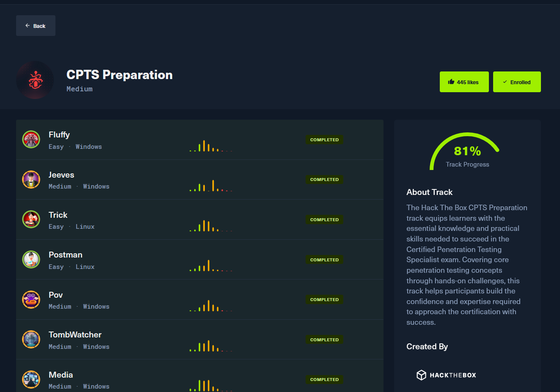The height and width of the screenshot is (392, 560).
Task: Click the Media machine avatar icon
Action: point(31,379)
